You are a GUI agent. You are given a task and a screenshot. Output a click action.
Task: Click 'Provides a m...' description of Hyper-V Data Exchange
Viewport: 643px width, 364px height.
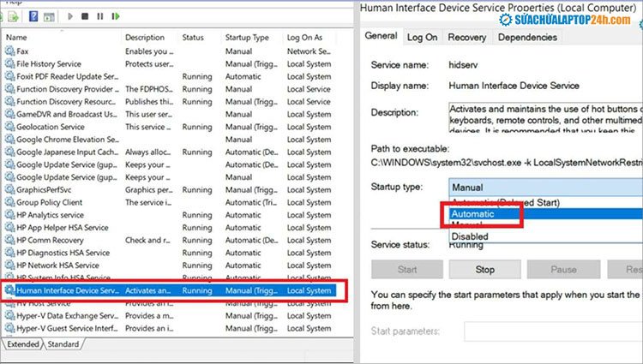coord(149,316)
